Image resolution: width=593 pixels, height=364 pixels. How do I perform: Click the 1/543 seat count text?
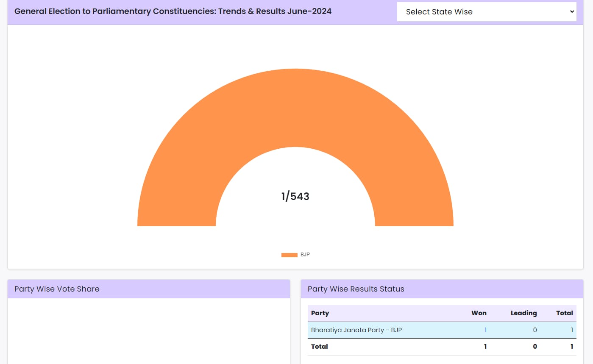point(295,197)
